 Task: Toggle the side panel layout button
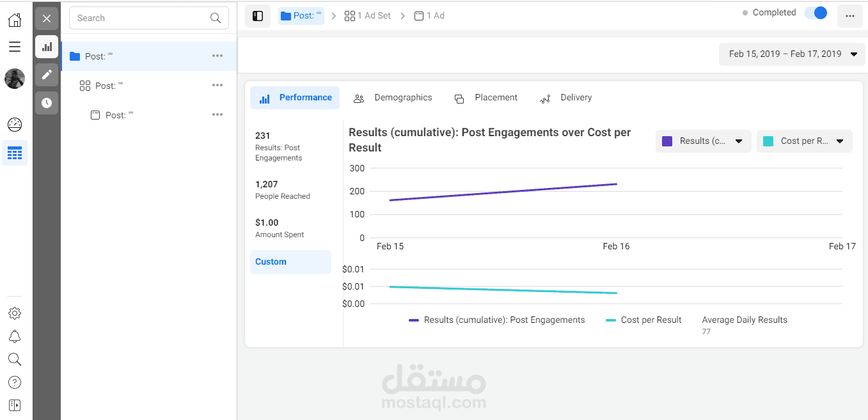coord(258,16)
